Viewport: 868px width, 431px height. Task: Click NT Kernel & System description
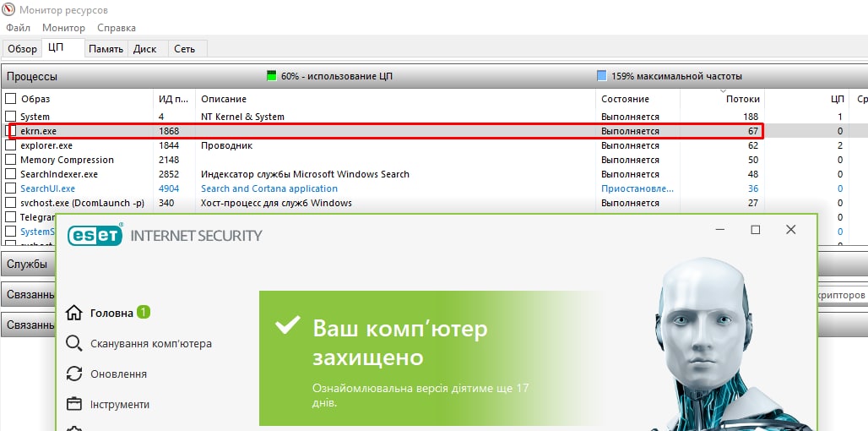(242, 117)
